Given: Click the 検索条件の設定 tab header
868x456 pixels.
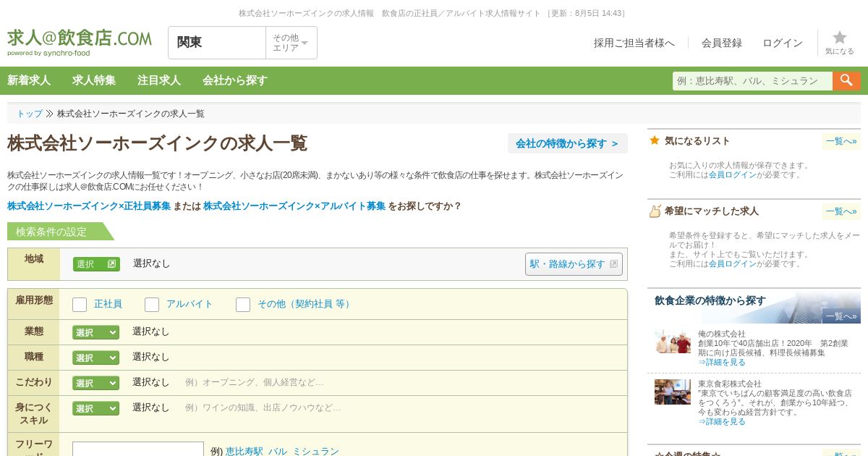Looking at the screenshot, I should [x=61, y=232].
